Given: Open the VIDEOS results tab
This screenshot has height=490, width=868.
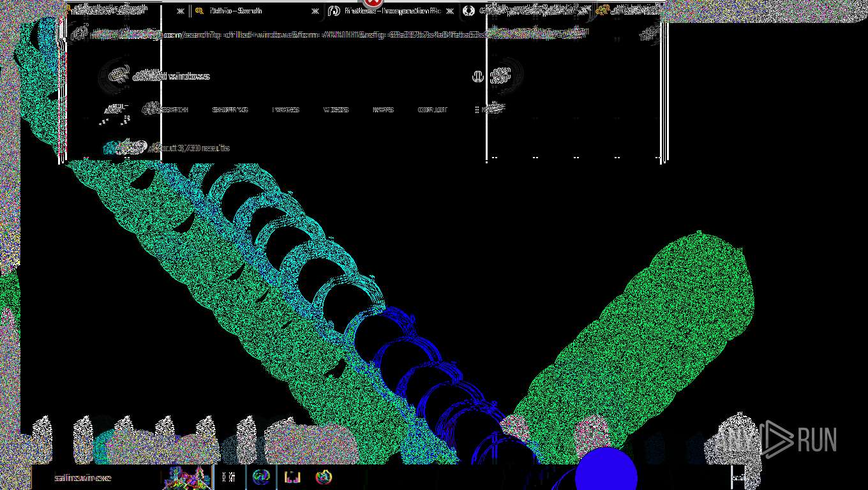Looking at the screenshot, I should [x=336, y=110].
